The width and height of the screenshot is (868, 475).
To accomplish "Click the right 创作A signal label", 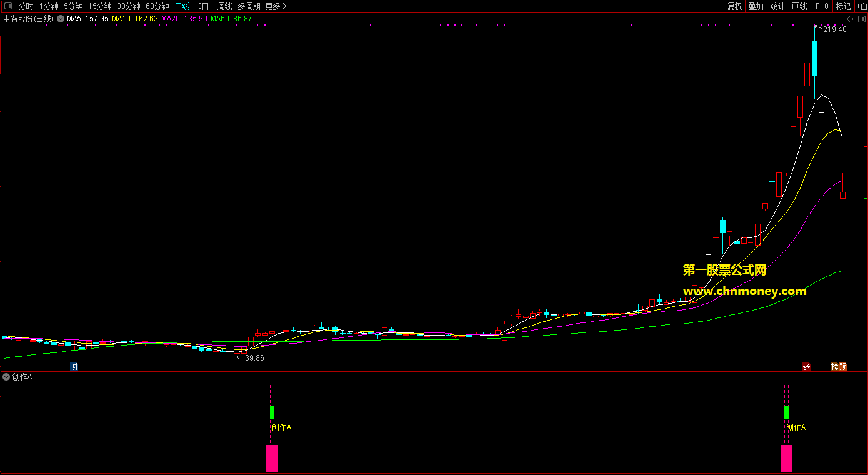I will [x=796, y=427].
